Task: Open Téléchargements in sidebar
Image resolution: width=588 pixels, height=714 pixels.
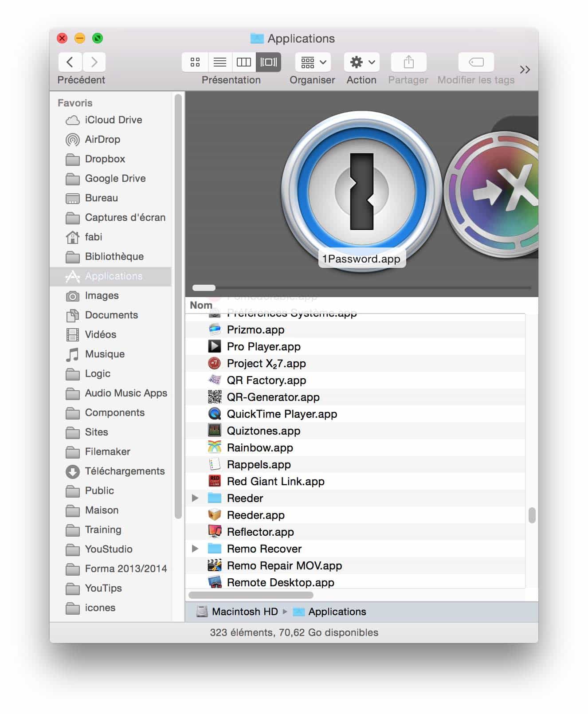Action: pyautogui.click(x=111, y=471)
